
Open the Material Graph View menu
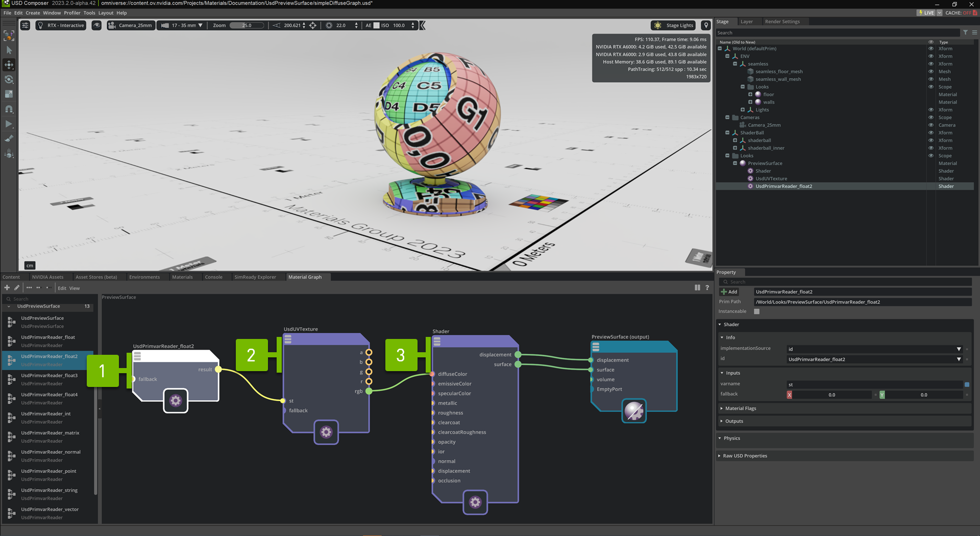pos(75,288)
